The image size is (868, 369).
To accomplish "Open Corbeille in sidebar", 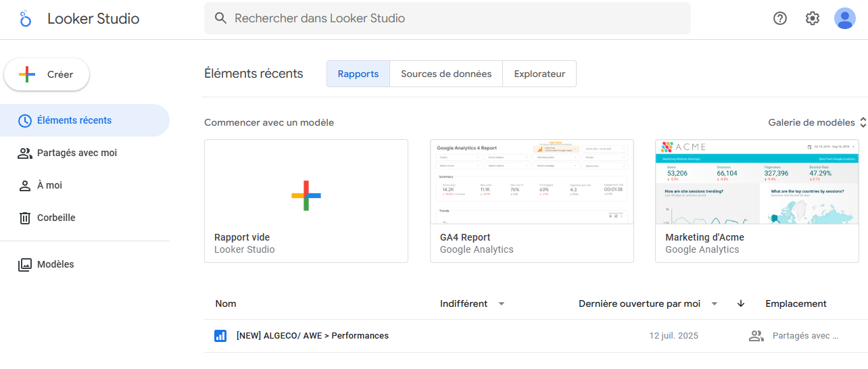I will click(x=85, y=218).
